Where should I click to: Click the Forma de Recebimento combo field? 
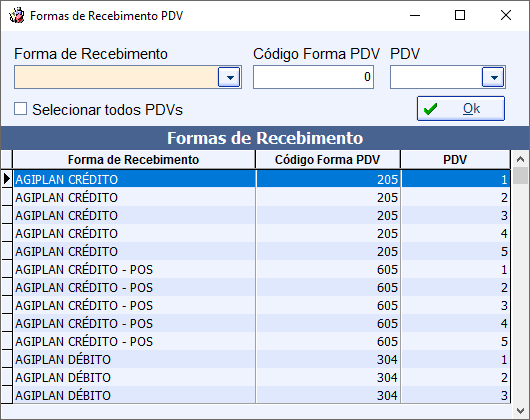pyautogui.click(x=117, y=77)
